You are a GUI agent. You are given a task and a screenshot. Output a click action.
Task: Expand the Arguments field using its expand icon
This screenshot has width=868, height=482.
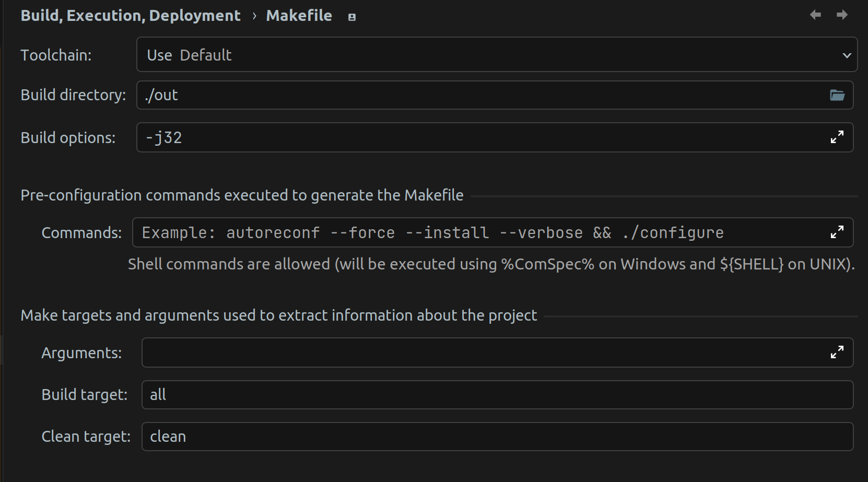click(x=838, y=352)
